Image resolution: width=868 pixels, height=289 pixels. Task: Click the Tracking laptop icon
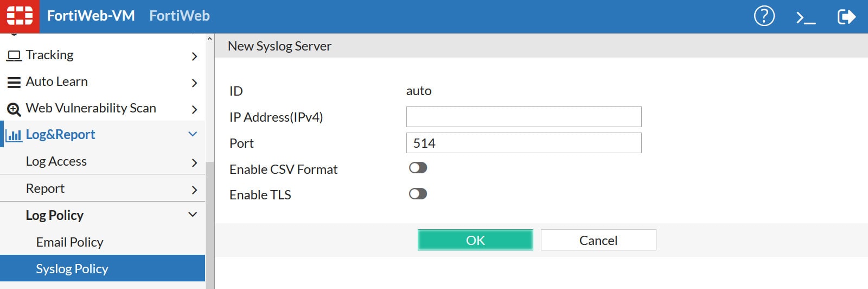tap(14, 55)
